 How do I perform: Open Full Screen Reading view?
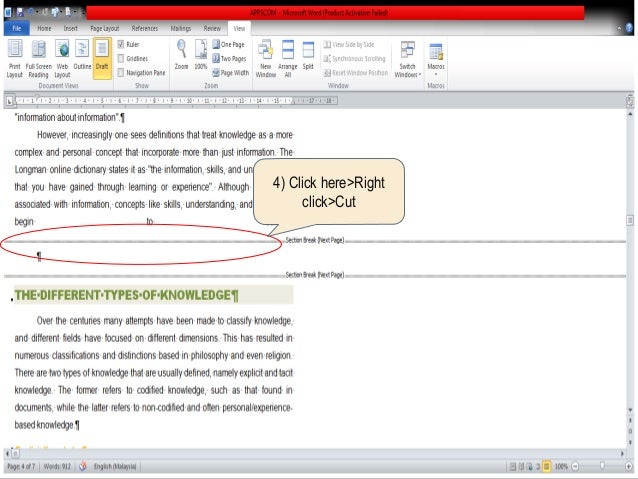point(39,59)
